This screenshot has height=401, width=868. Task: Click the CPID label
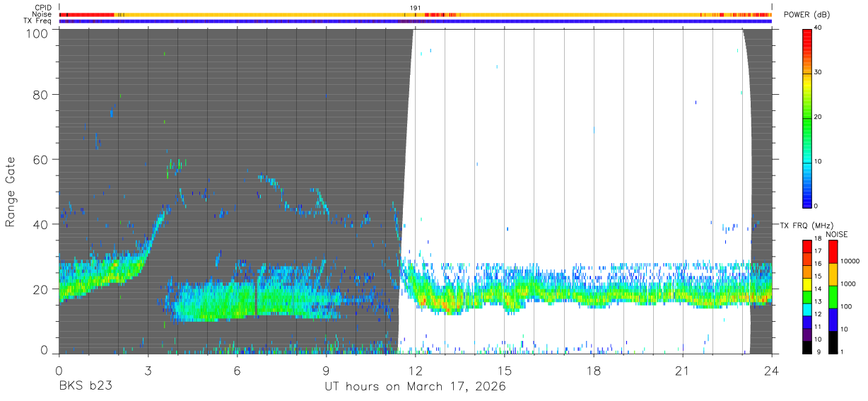(x=43, y=8)
